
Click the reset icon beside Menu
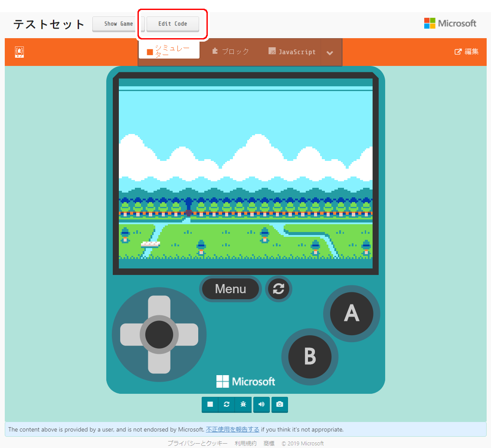278,289
